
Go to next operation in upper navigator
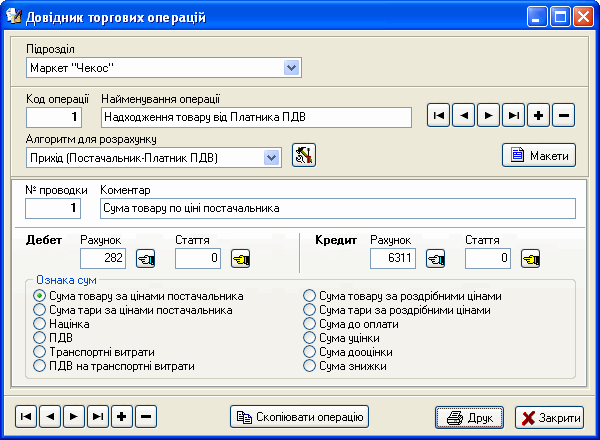coord(488,115)
